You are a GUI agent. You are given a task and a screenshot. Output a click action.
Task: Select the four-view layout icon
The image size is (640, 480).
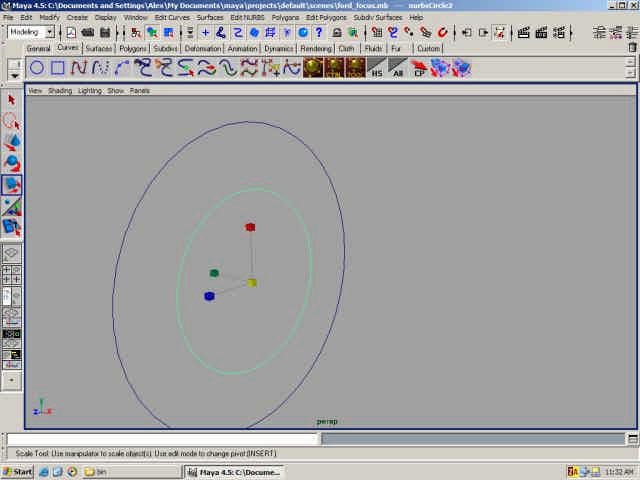tap(12, 274)
